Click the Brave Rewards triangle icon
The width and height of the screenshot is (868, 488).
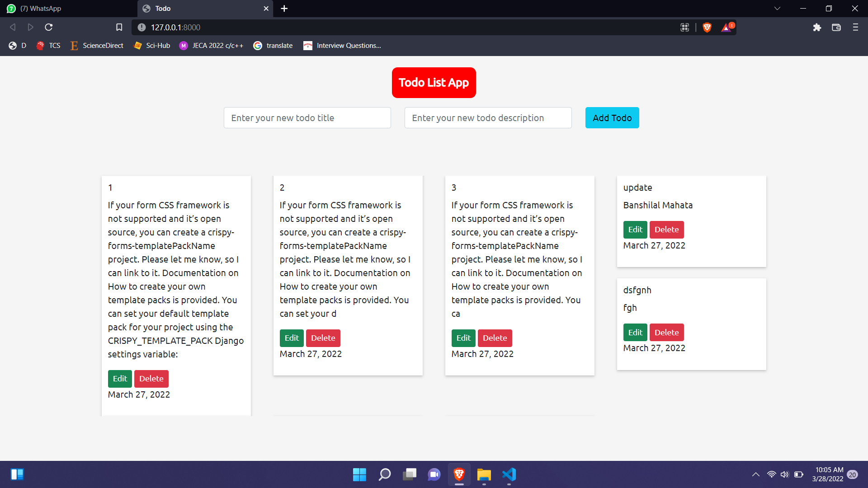coord(726,27)
